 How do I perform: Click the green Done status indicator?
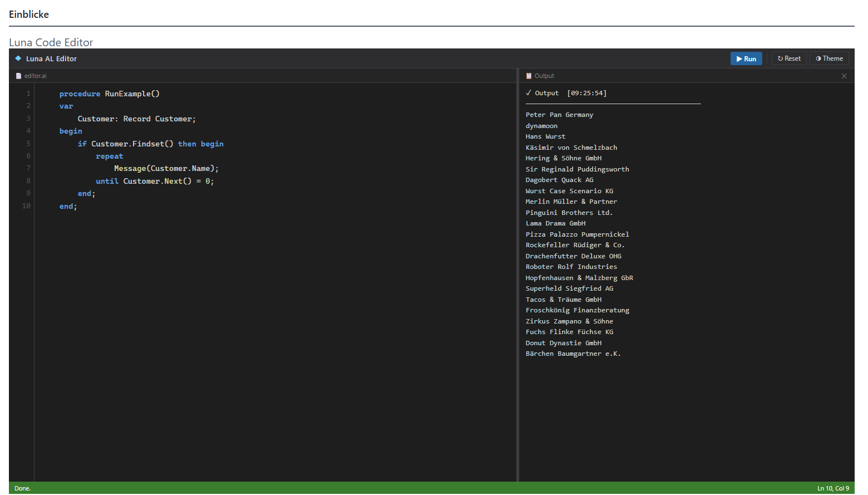(22, 488)
